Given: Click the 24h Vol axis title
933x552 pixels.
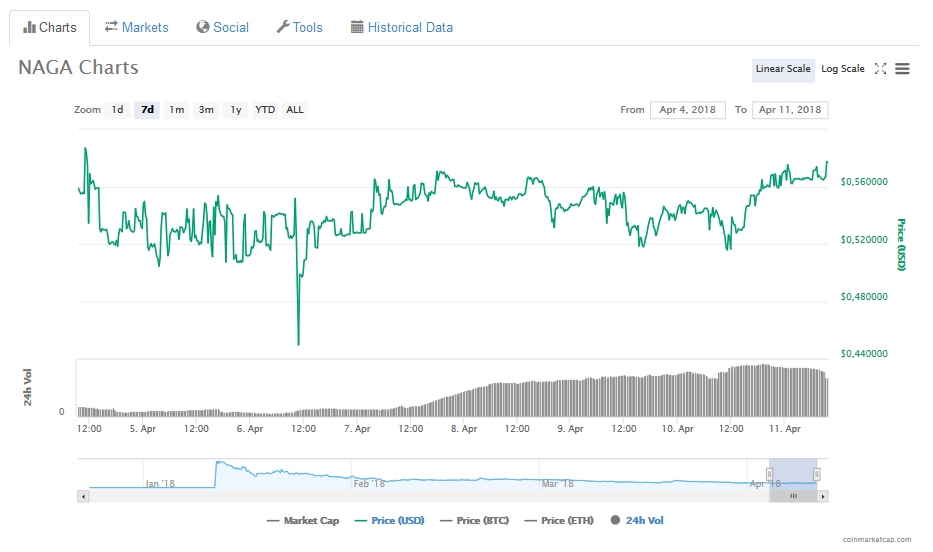Looking at the screenshot, I should tap(27, 388).
